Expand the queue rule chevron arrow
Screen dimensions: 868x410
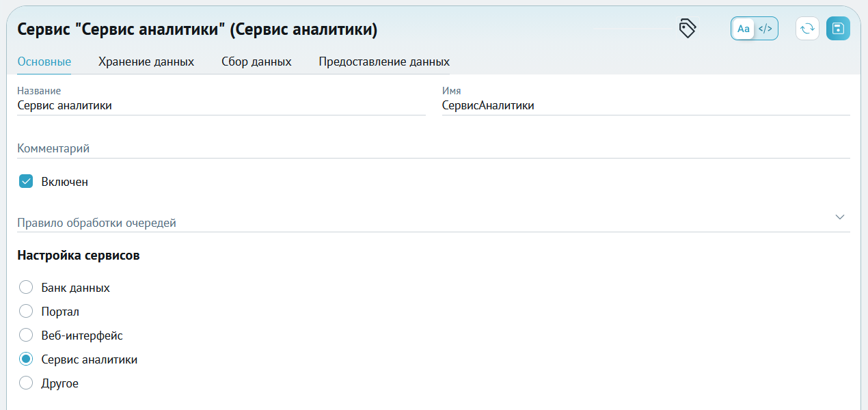click(840, 217)
